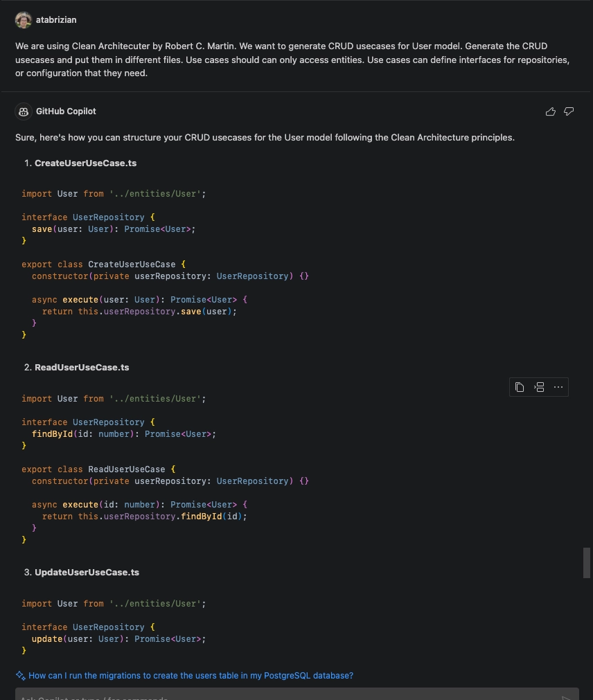Click the user's Clean Architecture prompt text
Image resolution: width=593 pixels, height=700 pixels.
291,60
